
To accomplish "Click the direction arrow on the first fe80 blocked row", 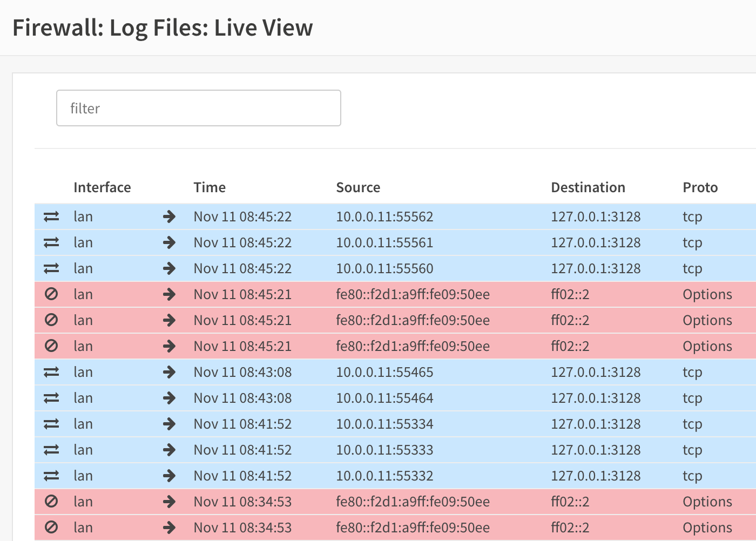I will click(169, 294).
